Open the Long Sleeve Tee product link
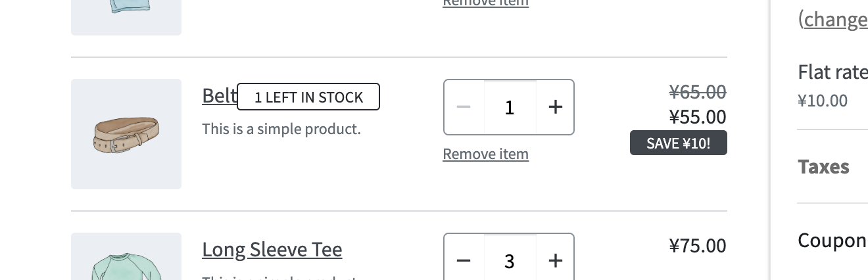This screenshot has height=280, width=868. pos(272,250)
